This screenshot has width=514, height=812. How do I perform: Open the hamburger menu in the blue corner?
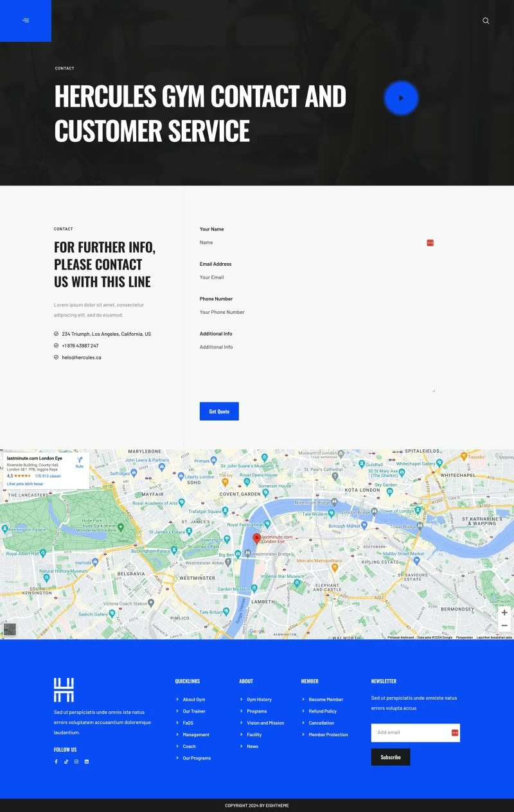[x=26, y=21]
